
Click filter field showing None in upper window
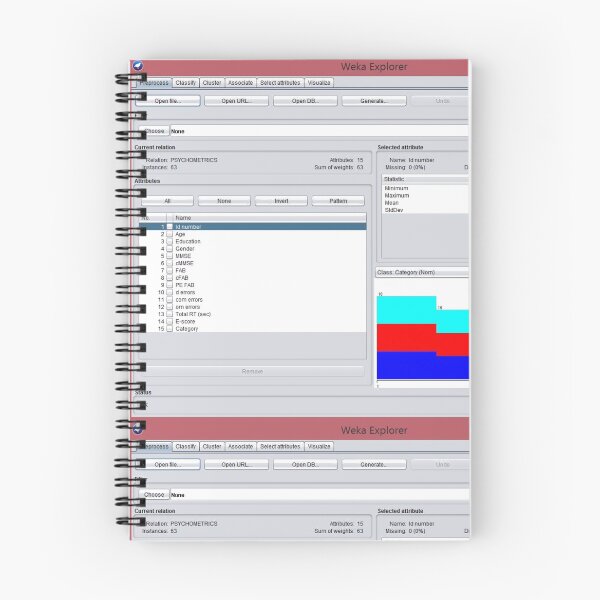click(x=320, y=131)
